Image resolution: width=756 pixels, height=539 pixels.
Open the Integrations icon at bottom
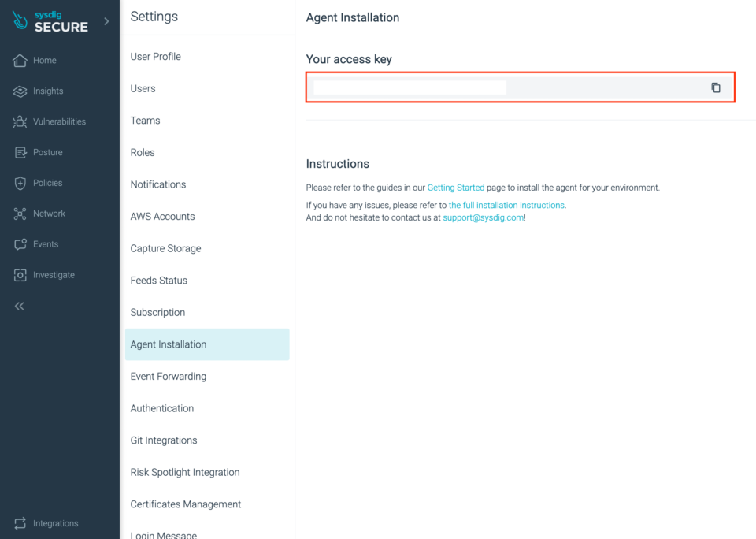pyautogui.click(x=20, y=523)
